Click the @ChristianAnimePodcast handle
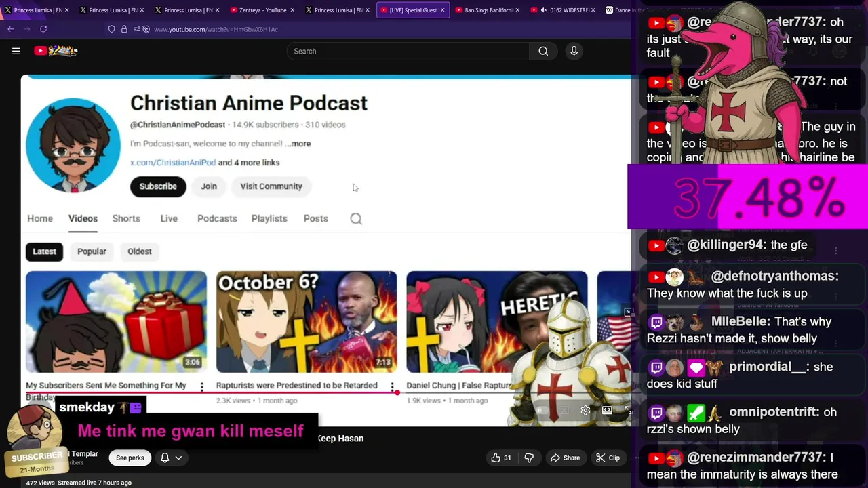 (178, 125)
